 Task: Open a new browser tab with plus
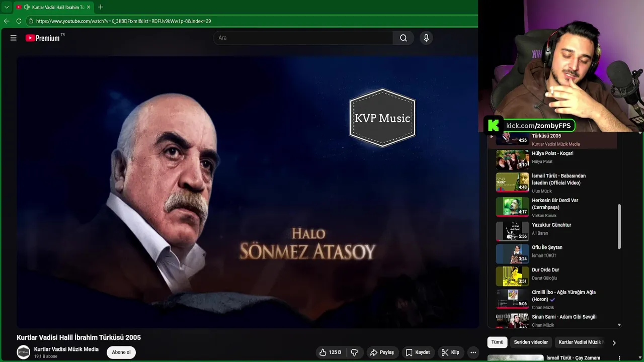point(101,7)
